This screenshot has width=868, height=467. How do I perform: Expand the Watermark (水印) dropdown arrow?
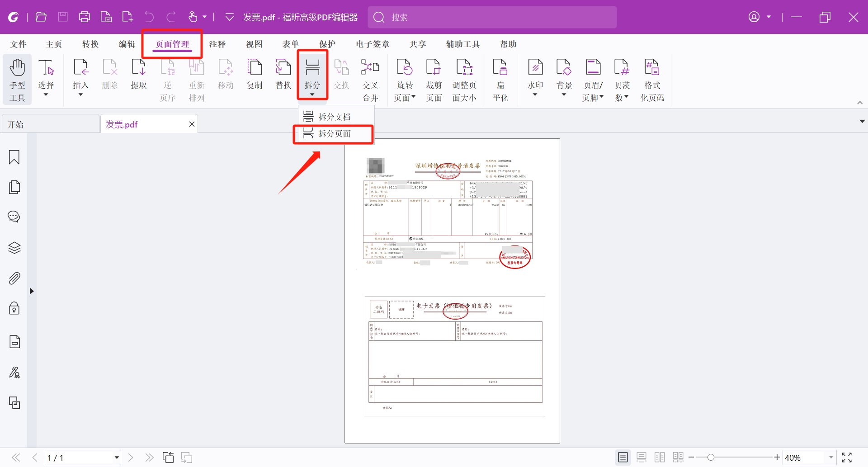coord(535,95)
